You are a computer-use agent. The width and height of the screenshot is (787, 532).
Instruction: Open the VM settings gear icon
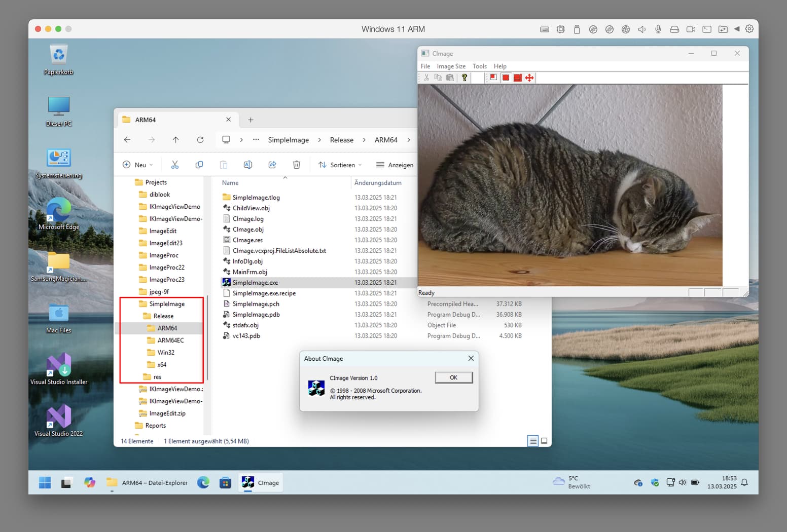click(x=749, y=29)
